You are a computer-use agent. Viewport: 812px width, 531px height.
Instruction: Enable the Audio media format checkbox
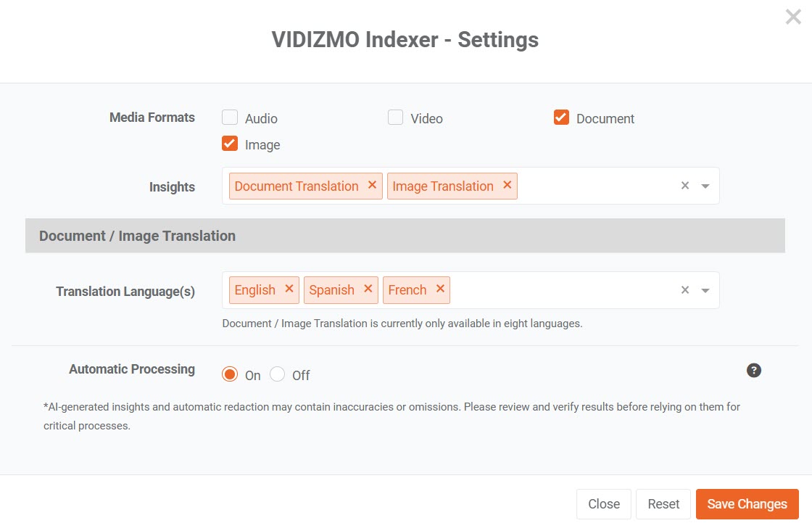point(230,118)
